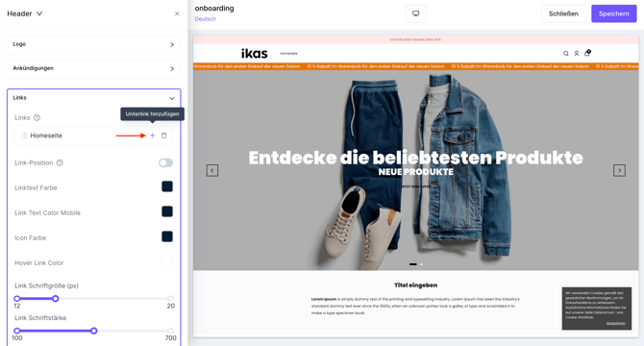
Task: Select the Homeseite link row
Action: click(93, 136)
